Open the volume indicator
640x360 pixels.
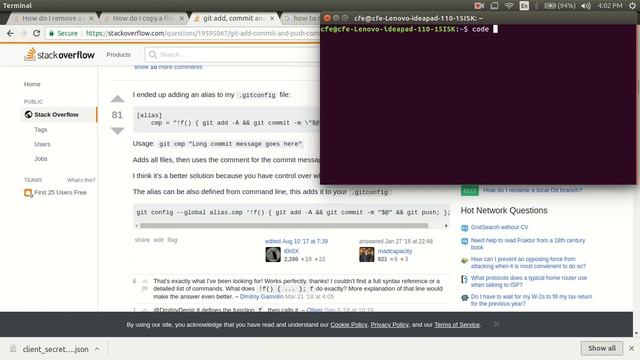pos(586,6)
